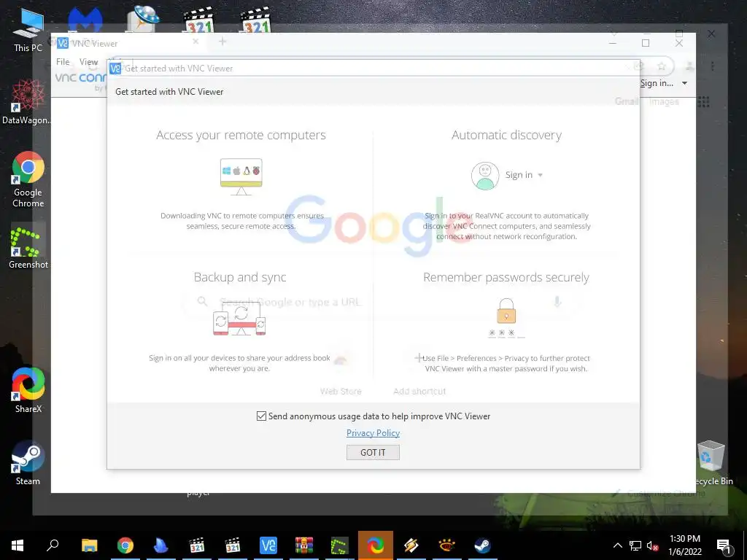Select the DataWagon desktop shortcut
The image size is (747, 560).
[x=28, y=102]
